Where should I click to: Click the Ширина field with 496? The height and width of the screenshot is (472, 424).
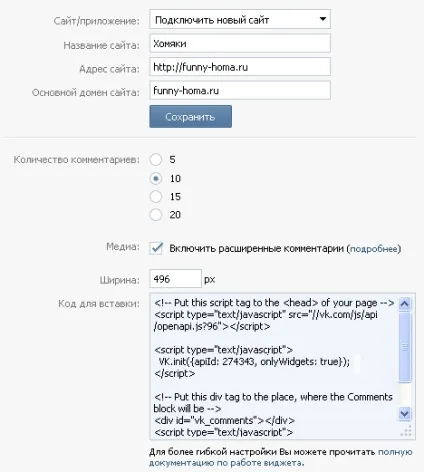pyautogui.click(x=175, y=279)
